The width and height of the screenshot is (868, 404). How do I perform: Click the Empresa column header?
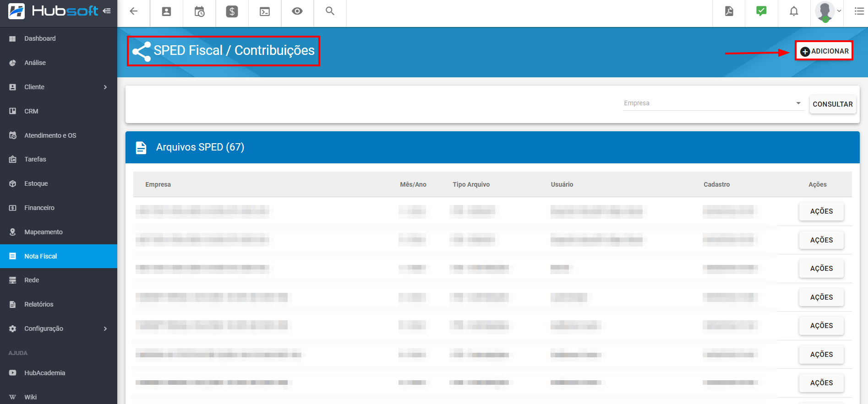[x=158, y=184]
